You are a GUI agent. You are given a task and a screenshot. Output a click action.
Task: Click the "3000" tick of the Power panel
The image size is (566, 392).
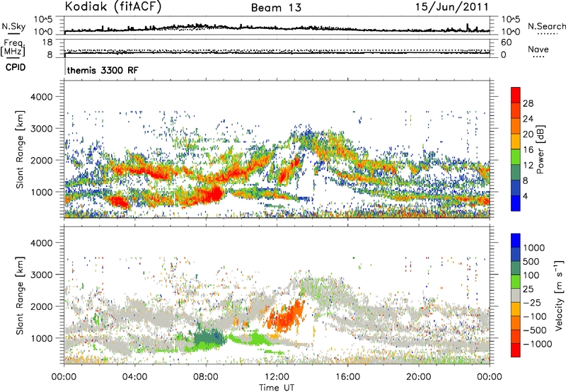point(41,129)
